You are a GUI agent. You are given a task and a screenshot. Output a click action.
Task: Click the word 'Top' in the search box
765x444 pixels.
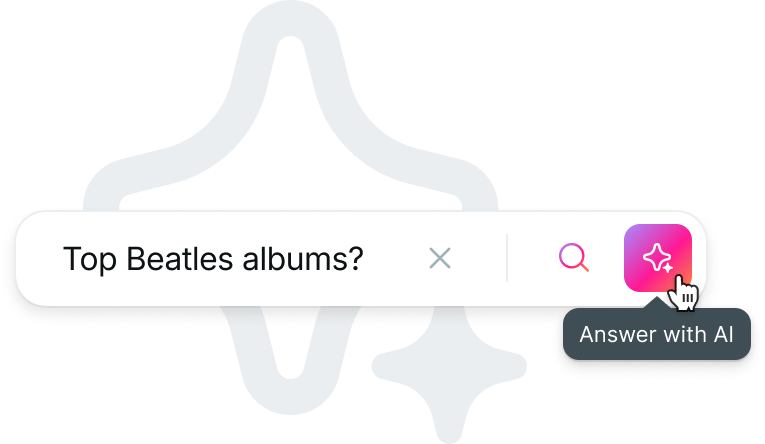click(90, 260)
